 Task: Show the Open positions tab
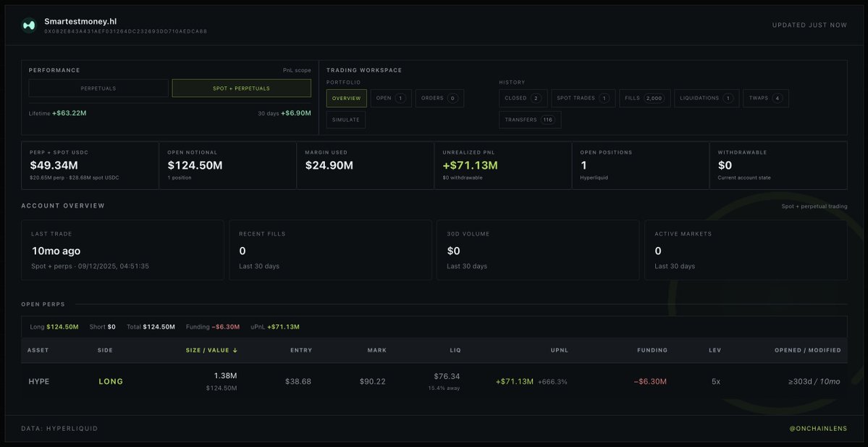[x=391, y=98]
